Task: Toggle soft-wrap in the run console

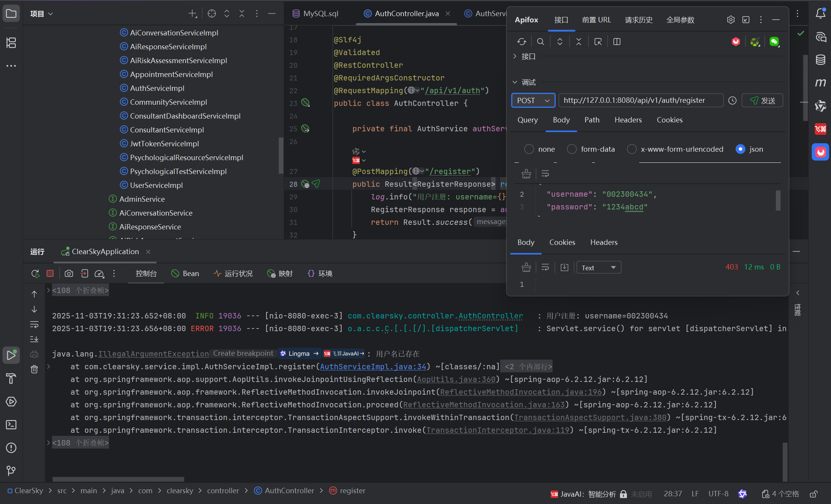Action: [x=34, y=325]
